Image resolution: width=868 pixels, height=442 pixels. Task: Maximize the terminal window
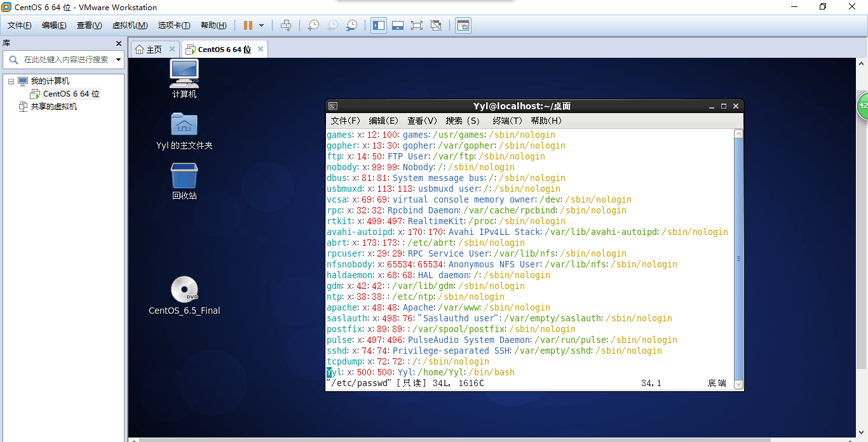pyautogui.click(x=724, y=106)
